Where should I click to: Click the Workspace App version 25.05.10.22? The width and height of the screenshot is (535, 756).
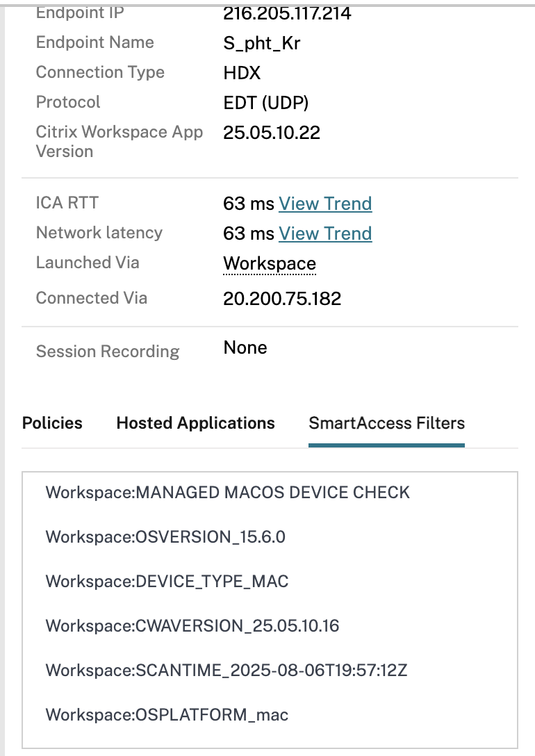[272, 133]
